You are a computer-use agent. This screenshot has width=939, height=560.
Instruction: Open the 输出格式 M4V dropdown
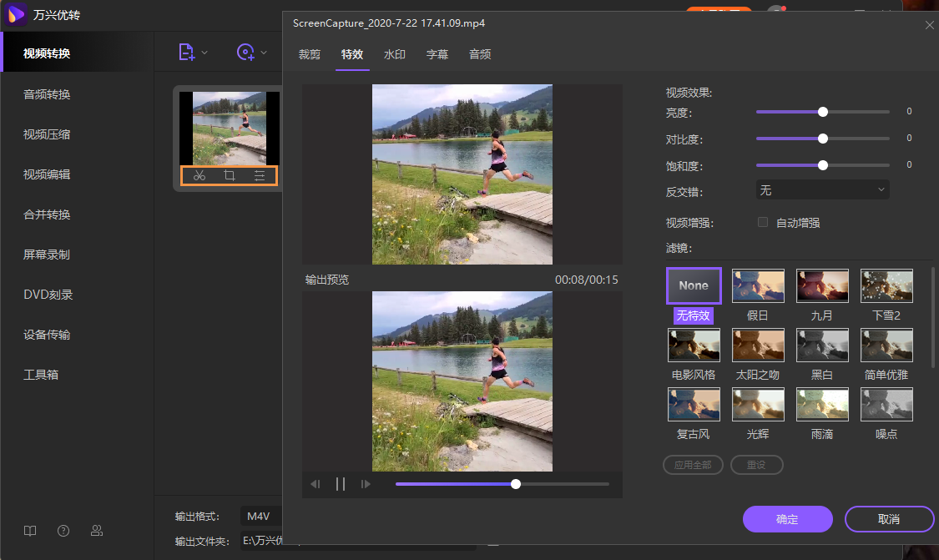[261, 516]
